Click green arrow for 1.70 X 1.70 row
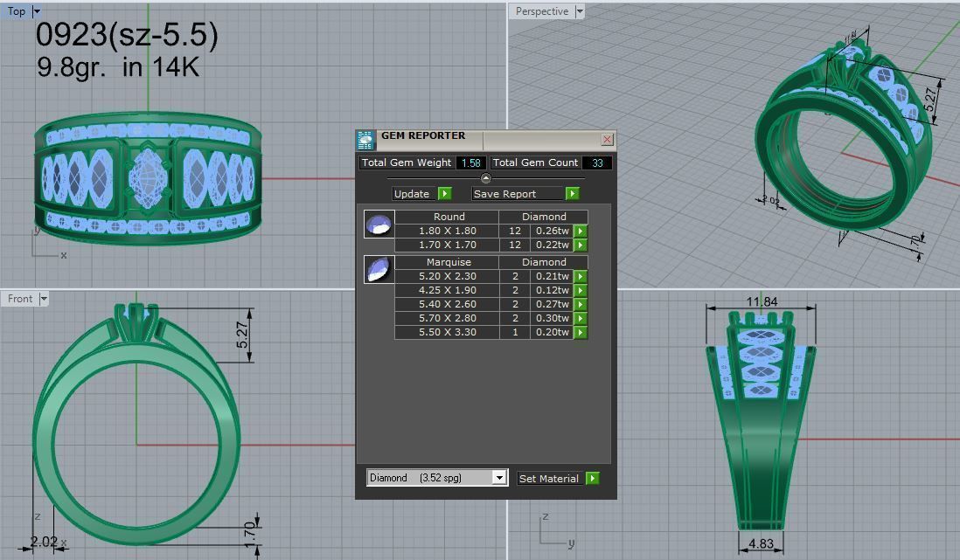Image resolution: width=960 pixels, height=560 pixels. point(581,245)
